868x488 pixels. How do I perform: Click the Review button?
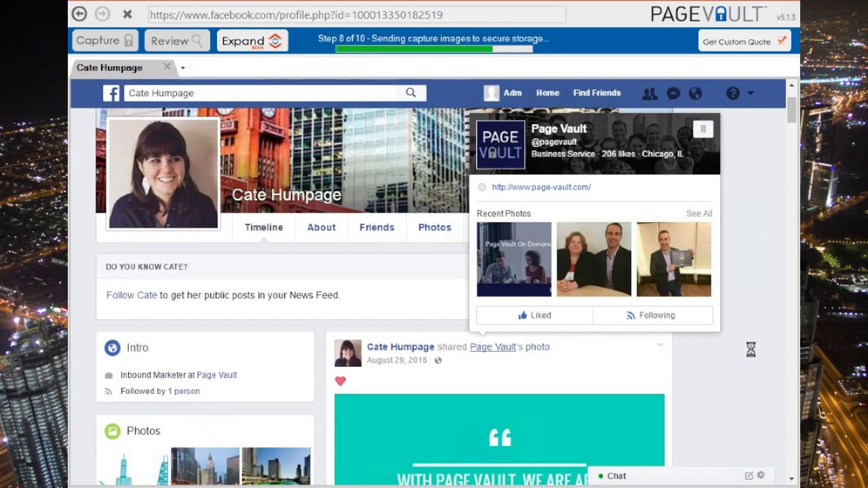point(177,41)
